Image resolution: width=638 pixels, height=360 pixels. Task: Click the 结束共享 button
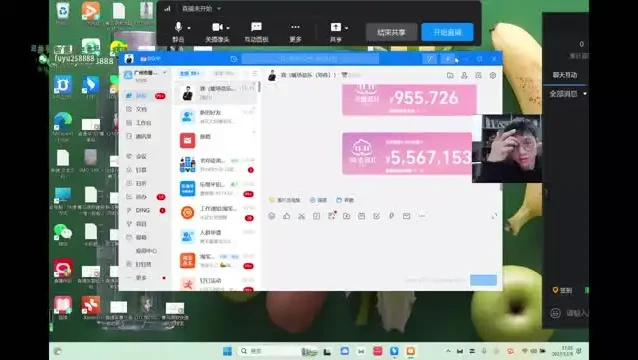(x=391, y=32)
